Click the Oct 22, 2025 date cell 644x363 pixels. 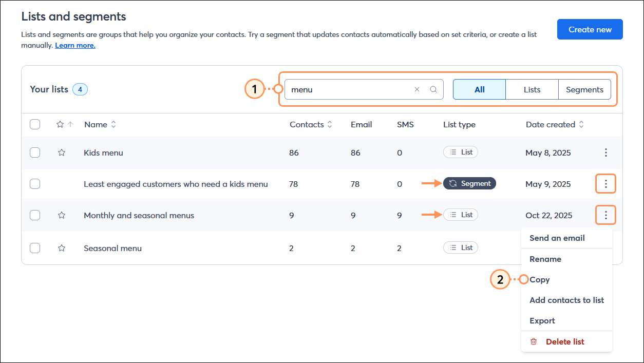pos(548,215)
